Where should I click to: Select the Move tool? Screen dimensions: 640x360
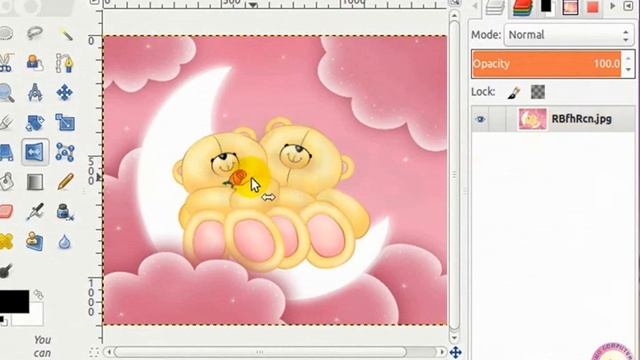point(65,93)
